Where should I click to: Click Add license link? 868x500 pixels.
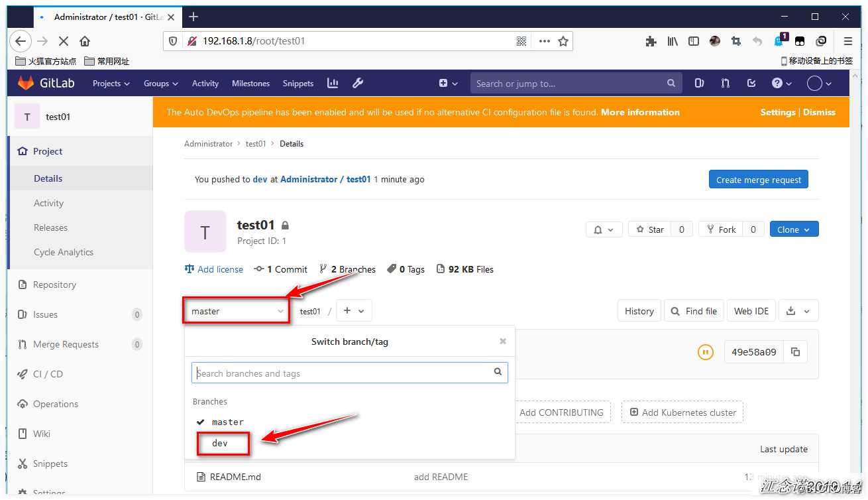(214, 269)
